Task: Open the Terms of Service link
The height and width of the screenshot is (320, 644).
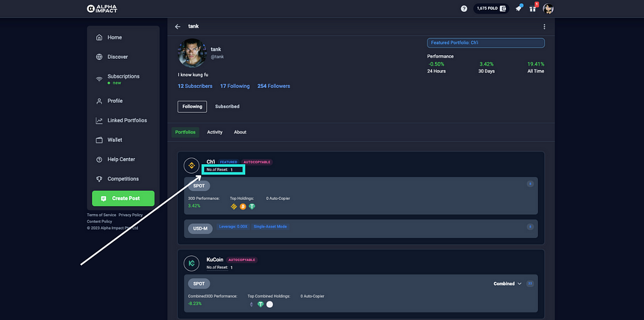Action: point(101,215)
